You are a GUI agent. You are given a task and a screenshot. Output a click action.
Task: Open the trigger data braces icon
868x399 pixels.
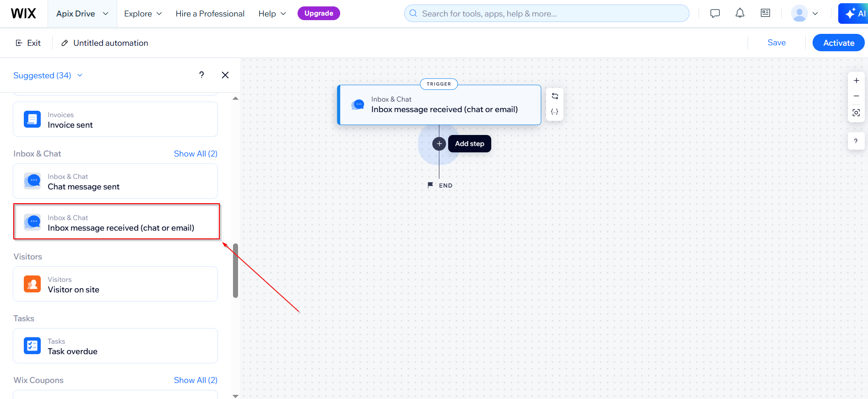pos(555,112)
